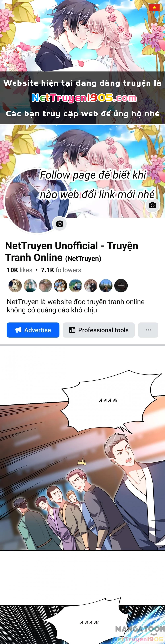Open the 10K likes link
The image size is (165, 644).
(19, 270)
